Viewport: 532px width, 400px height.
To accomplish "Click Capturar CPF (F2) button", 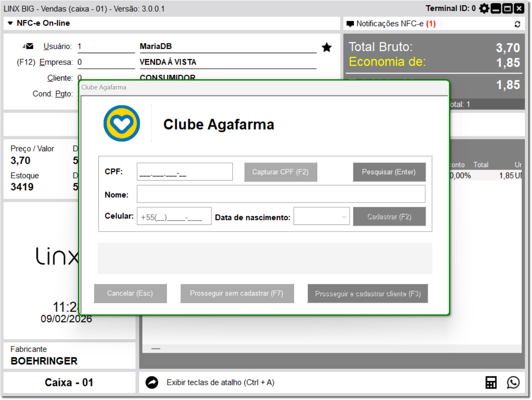I will pyautogui.click(x=281, y=172).
